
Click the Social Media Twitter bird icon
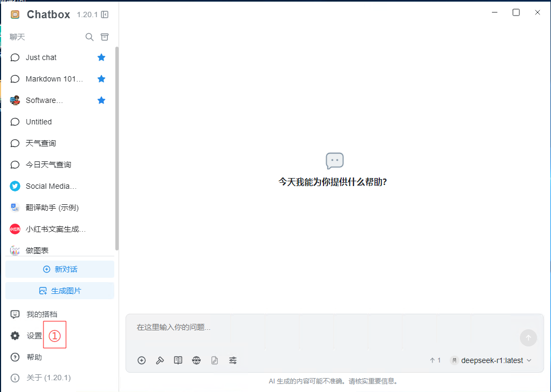pos(15,186)
